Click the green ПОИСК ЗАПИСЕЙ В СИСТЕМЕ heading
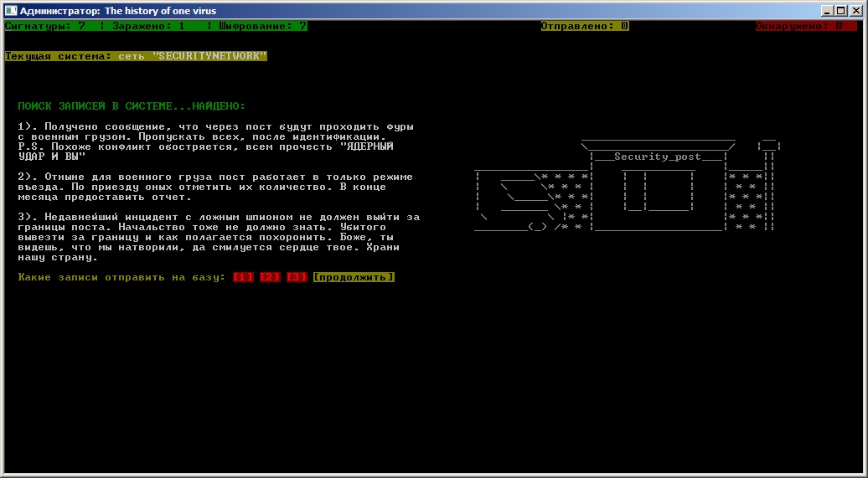This screenshot has height=478, width=868. tap(132, 106)
